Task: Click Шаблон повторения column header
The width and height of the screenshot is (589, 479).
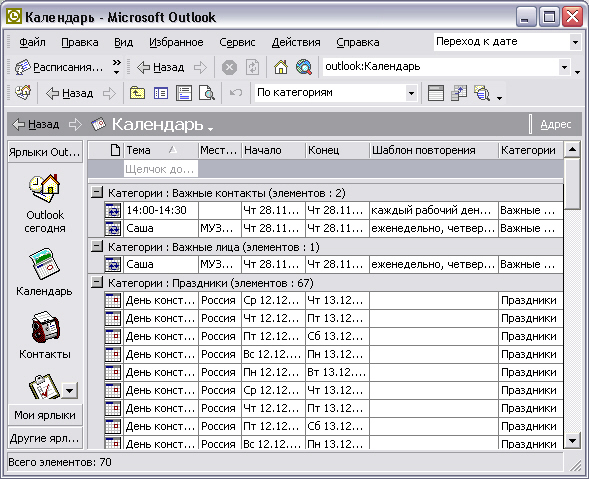Action: tap(434, 150)
